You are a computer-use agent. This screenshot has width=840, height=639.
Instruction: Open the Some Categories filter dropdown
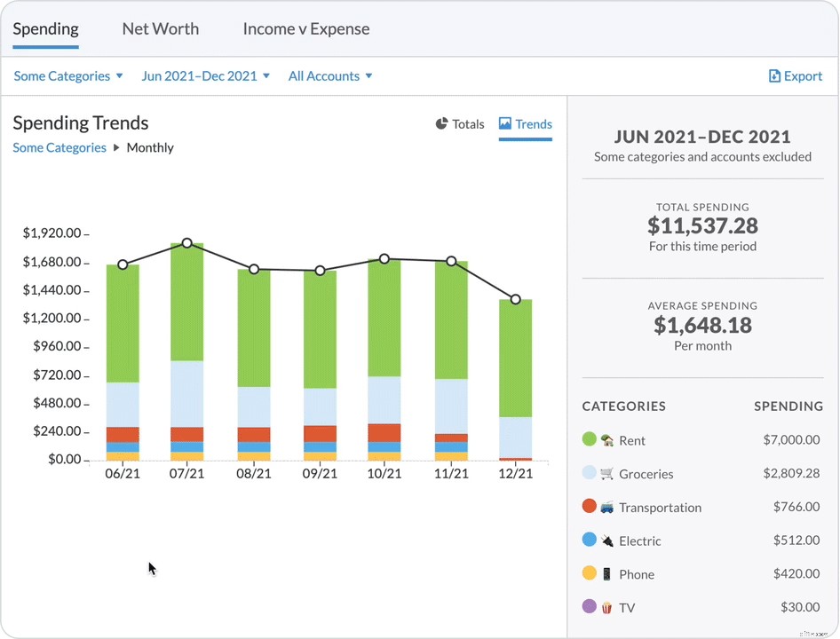tap(67, 75)
